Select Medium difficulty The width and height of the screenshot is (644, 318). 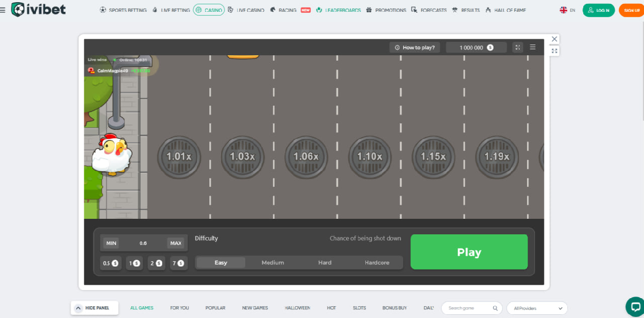[273, 262]
